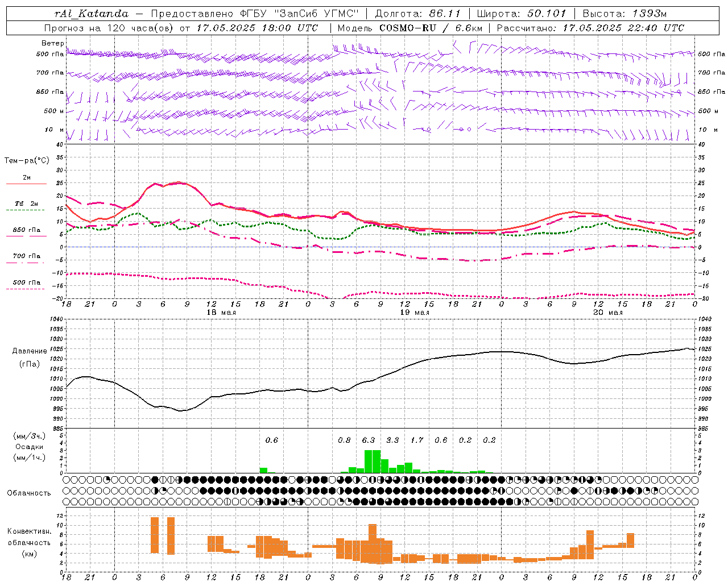The width and height of the screenshot is (728, 582).
Task: Select the 2м temperature legend line
Action: pyautogui.click(x=27, y=178)
